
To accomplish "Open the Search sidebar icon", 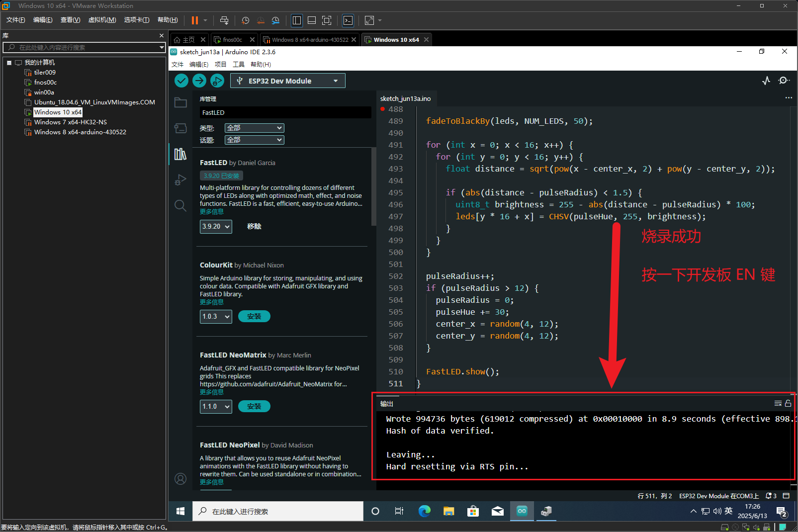I will tap(180, 205).
